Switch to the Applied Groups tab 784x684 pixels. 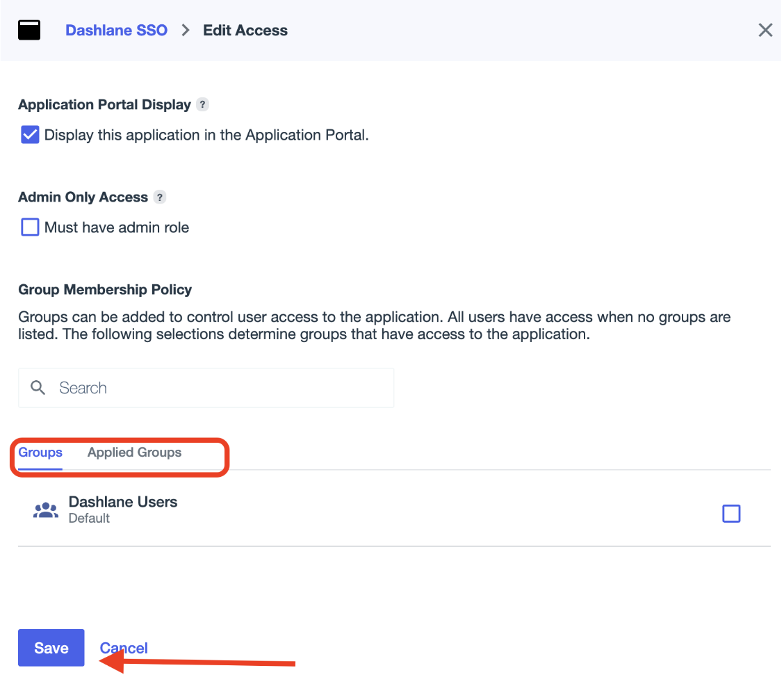[x=134, y=453]
